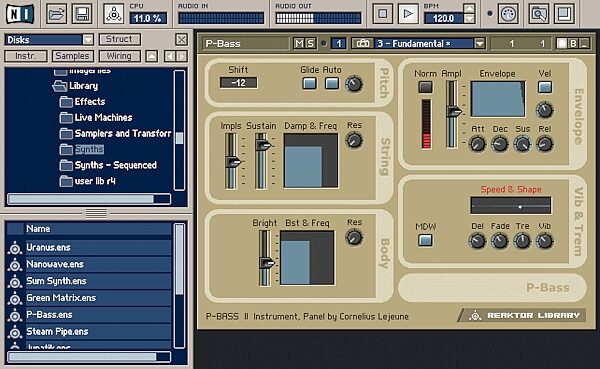Click the Damp & Freq XY pad
The height and width of the screenshot is (369, 600).
[x=311, y=161]
